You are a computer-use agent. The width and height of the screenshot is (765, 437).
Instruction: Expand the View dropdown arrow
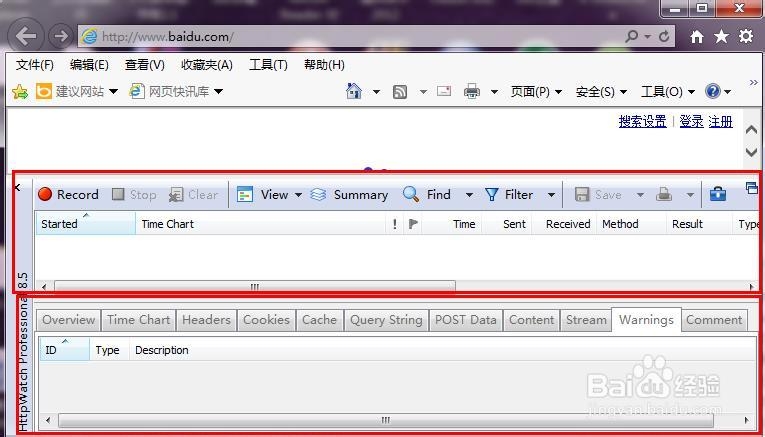click(298, 195)
